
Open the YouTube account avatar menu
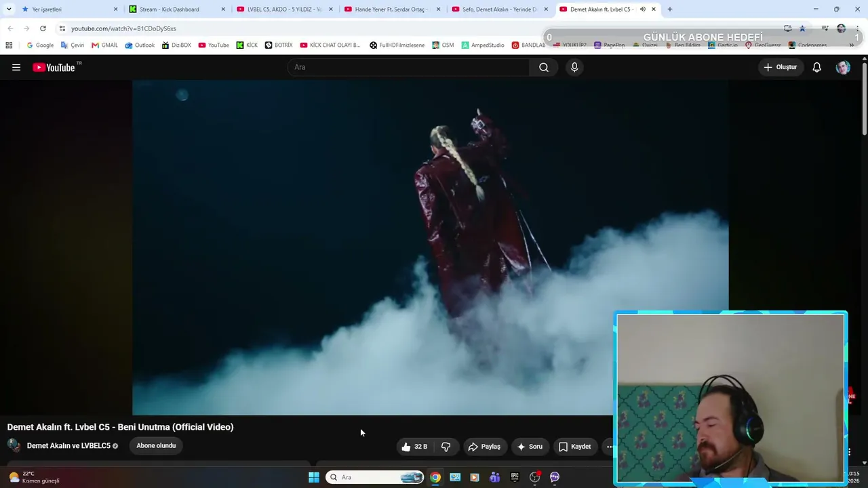(x=843, y=67)
